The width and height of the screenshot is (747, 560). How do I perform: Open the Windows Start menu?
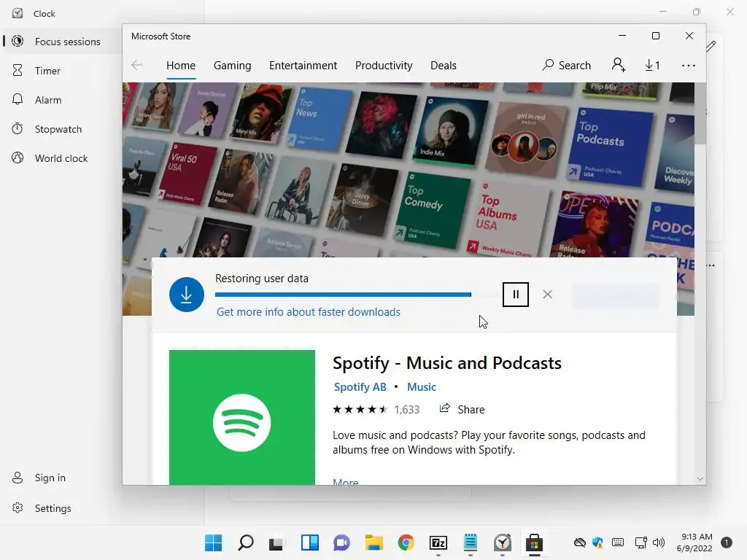coord(214,542)
